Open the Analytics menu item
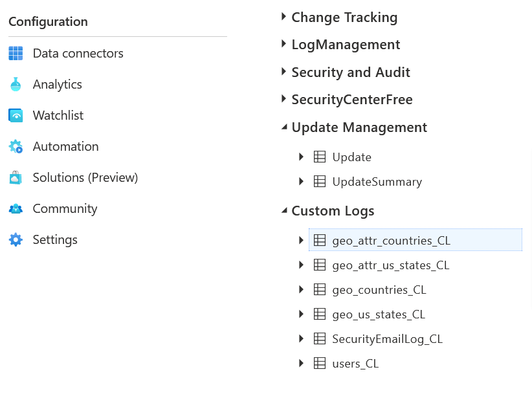The image size is (532, 407). point(58,85)
